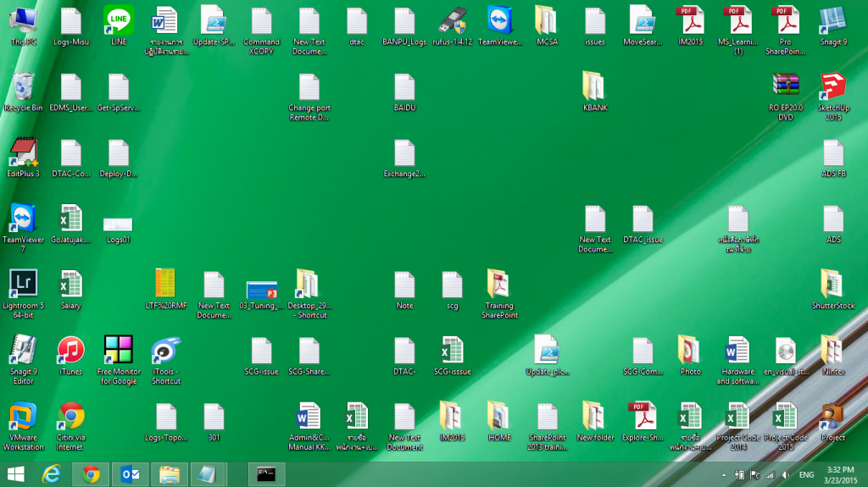Screen dimensions: 868x487
Task: Open File Explorer on taskbar
Action: click(x=170, y=474)
